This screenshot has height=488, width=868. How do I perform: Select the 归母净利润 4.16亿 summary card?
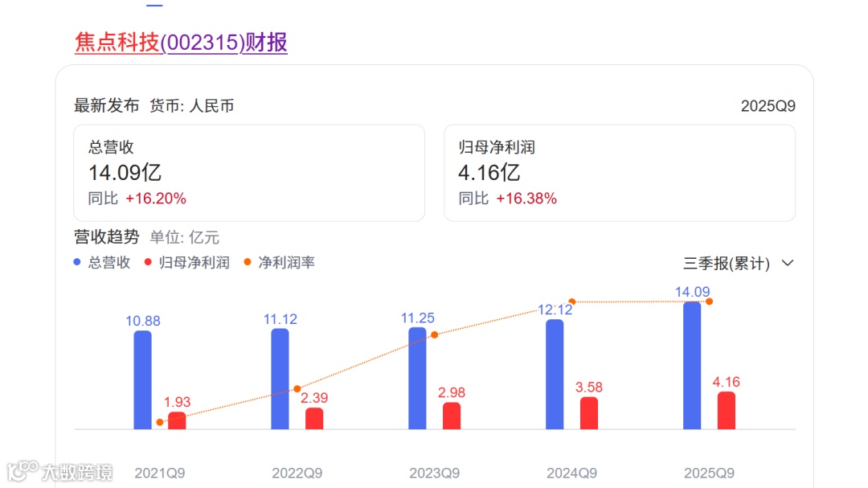[620, 173]
